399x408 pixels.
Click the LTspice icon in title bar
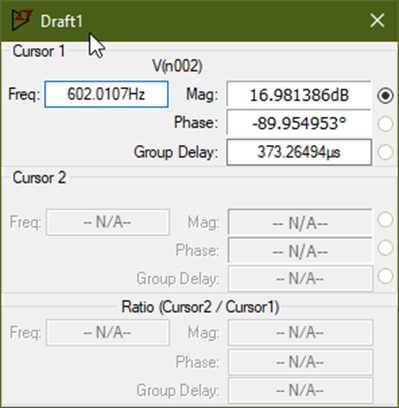[x=22, y=20]
